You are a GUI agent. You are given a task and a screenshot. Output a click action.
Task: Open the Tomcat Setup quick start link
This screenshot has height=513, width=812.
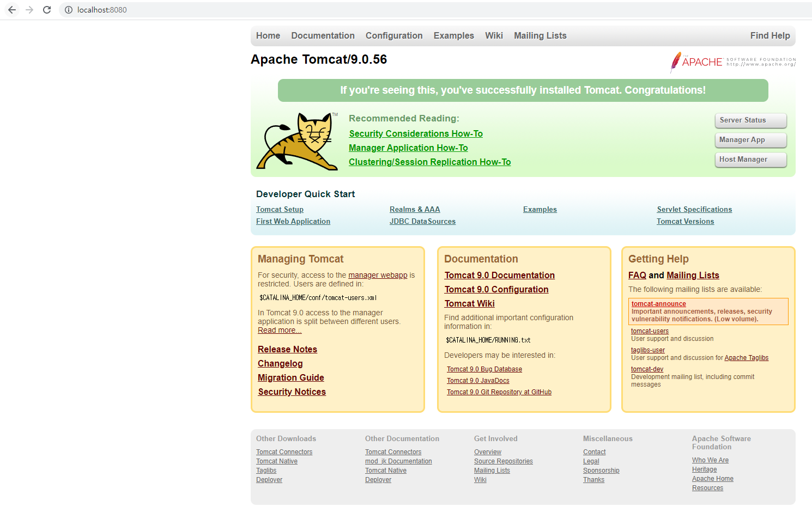280,210
